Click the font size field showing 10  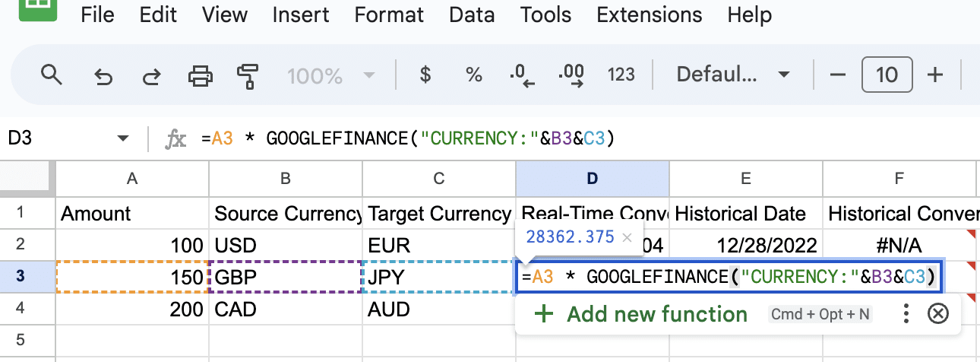click(887, 75)
